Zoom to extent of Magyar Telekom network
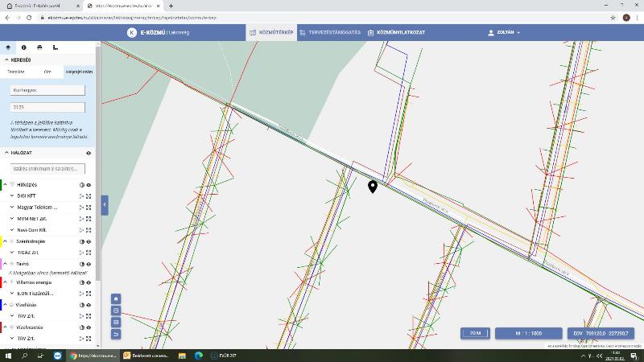Screen dimensions: 644x362 pos(89,208)
